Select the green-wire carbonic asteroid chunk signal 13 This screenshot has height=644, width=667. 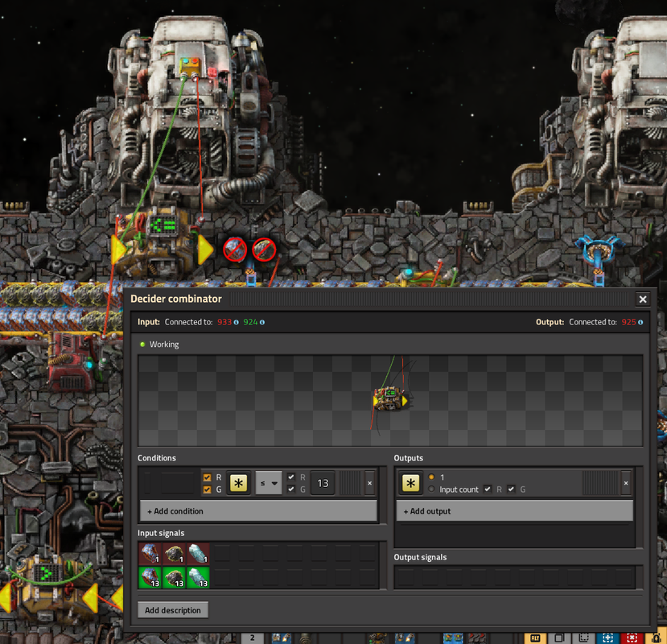click(175, 577)
